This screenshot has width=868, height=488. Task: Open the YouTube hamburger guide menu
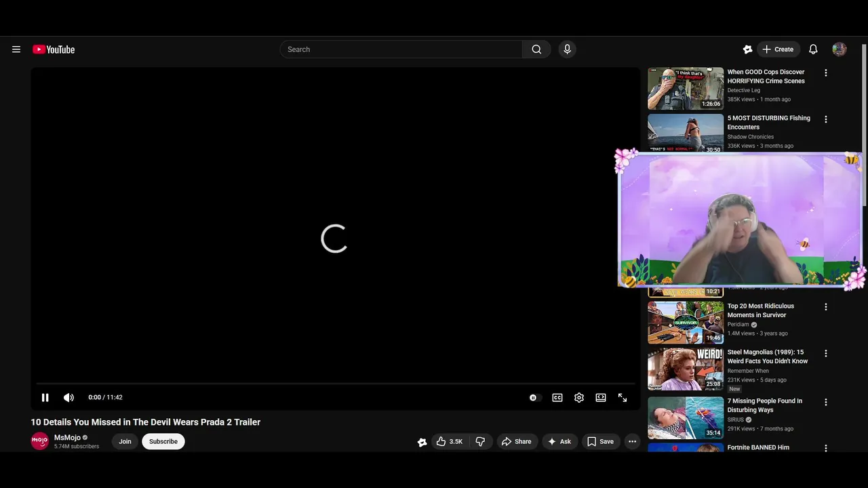[16, 49]
